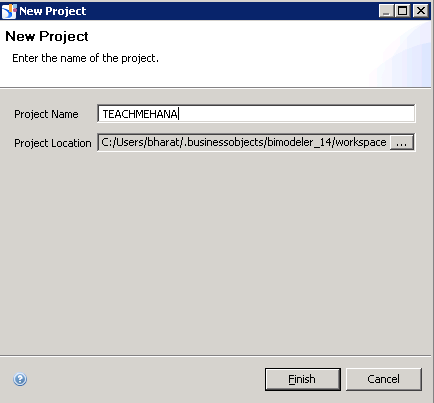Close the New Project dialog window
The image size is (434, 403).
pos(421,11)
